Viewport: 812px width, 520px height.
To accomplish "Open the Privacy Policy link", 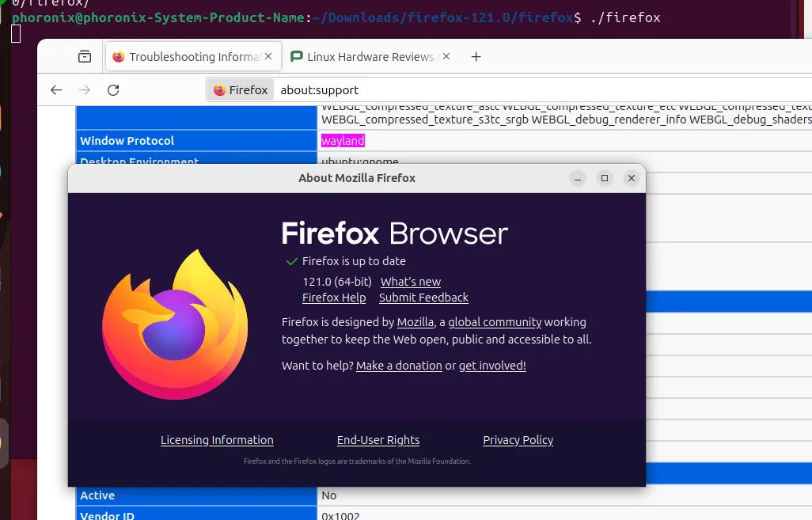I will pyautogui.click(x=518, y=440).
